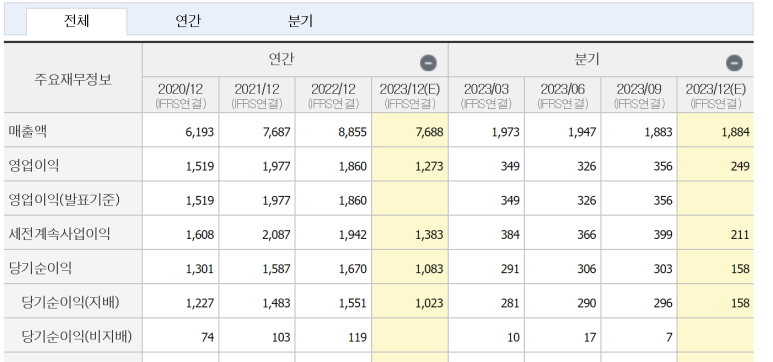Select the 1,883 quarterly revenue value
This screenshot has height=362, width=773.
pyautogui.click(x=659, y=132)
